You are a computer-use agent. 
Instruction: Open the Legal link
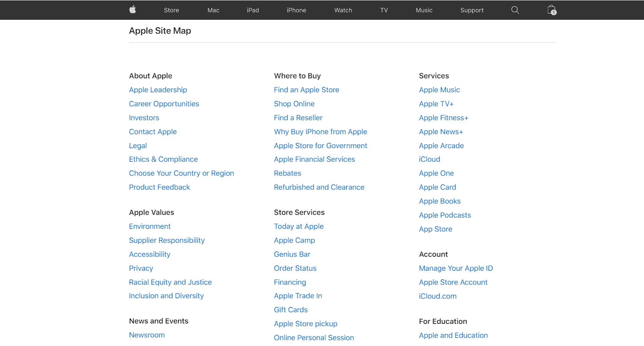pyautogui.click(x=138, y=145)
